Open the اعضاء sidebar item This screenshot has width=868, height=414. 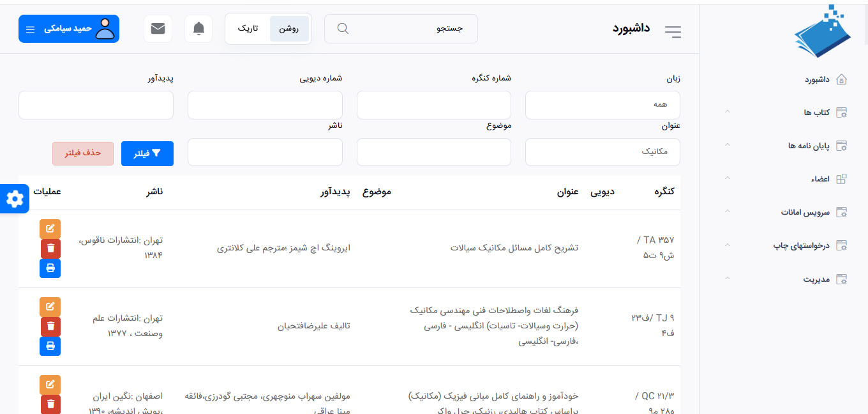(x=820, y=179)
